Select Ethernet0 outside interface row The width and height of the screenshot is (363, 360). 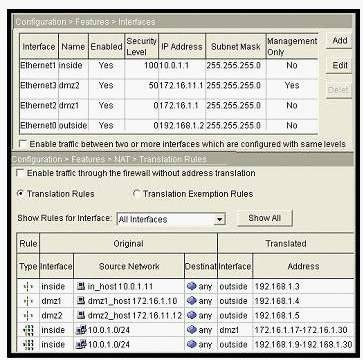coord(169,126)
